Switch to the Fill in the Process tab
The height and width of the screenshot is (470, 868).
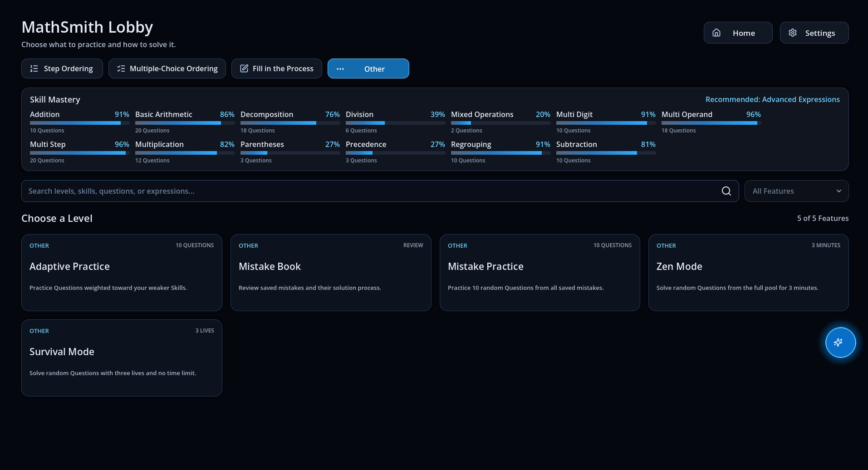(277, 69)
